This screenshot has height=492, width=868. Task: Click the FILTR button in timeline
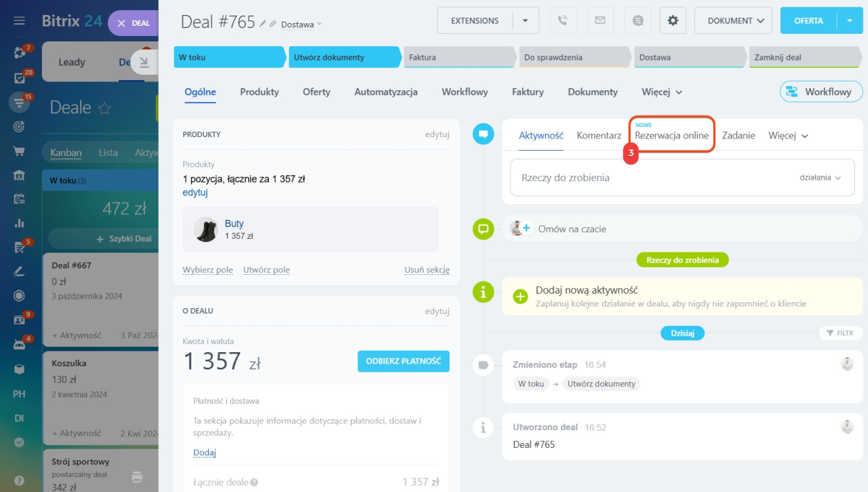840,333
